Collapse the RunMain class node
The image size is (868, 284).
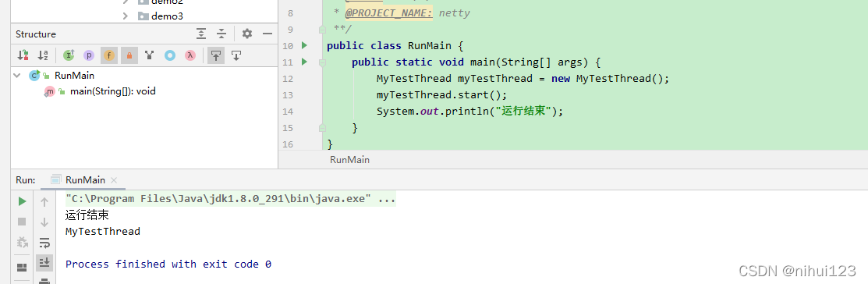pyautogui.click(x=18, y=75)
